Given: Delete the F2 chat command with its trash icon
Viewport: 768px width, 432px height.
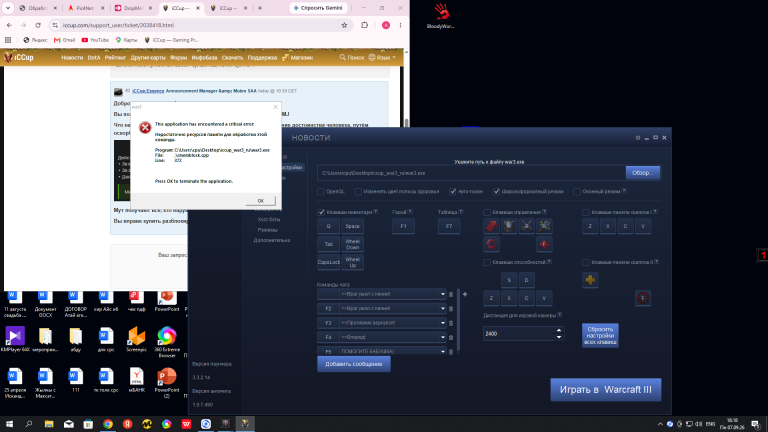Looking at the screenshot, I should tap(451, 309).
